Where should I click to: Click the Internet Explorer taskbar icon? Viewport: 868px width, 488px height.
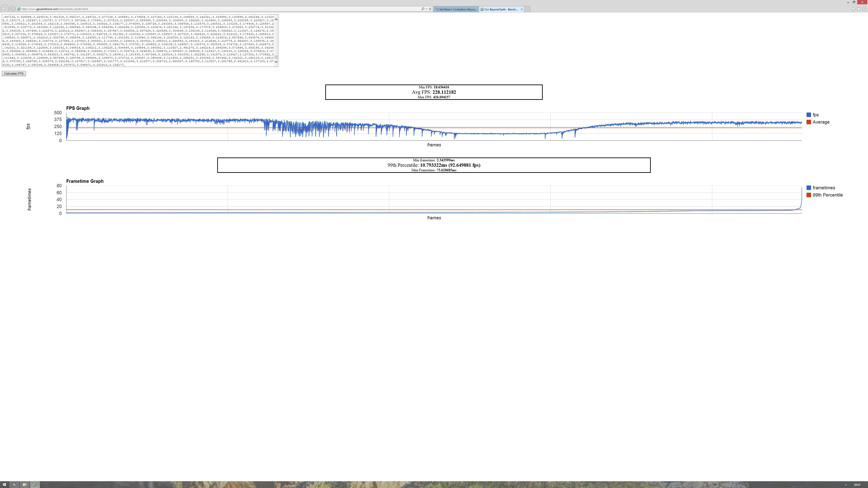(35, 485)
